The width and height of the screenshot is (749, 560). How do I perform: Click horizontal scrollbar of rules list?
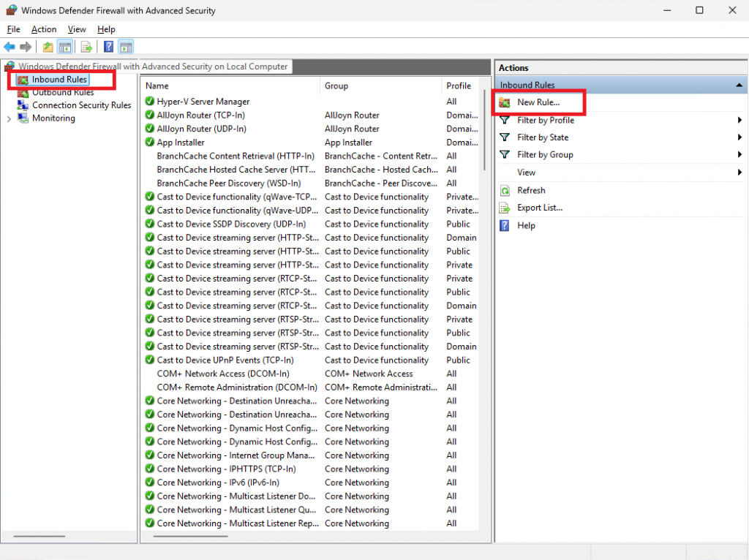point(191,536)
